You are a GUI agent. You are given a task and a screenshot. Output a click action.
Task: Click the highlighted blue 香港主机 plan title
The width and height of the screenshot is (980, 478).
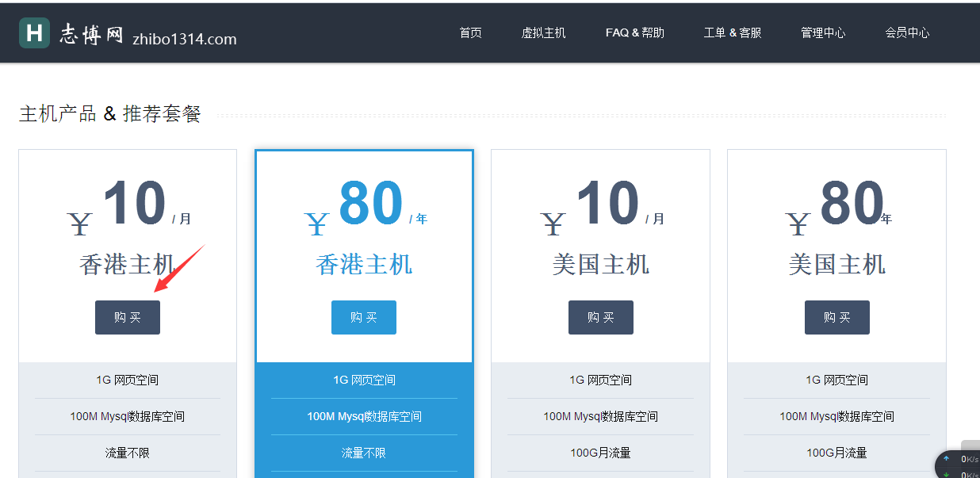tap(364, 264)
